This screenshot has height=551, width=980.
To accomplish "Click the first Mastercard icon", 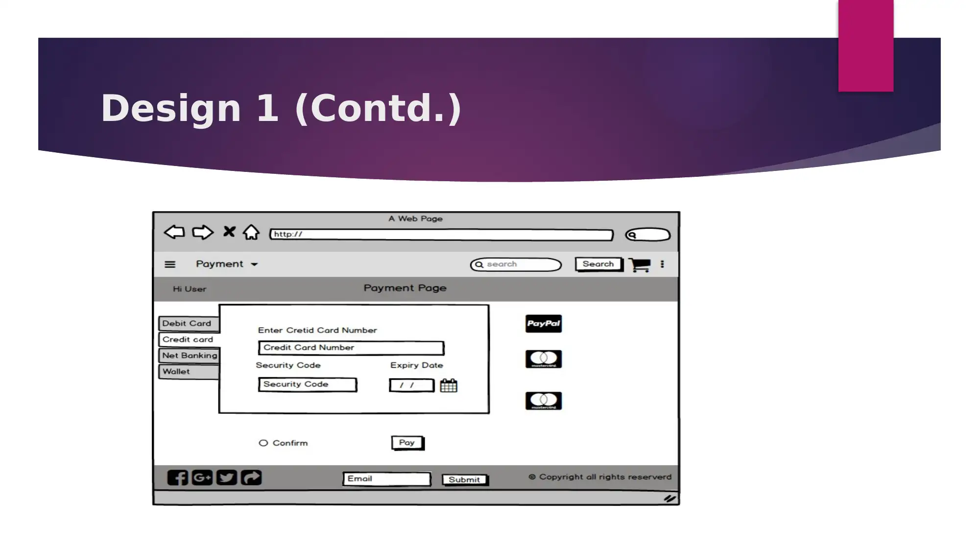I will [543, 359].
